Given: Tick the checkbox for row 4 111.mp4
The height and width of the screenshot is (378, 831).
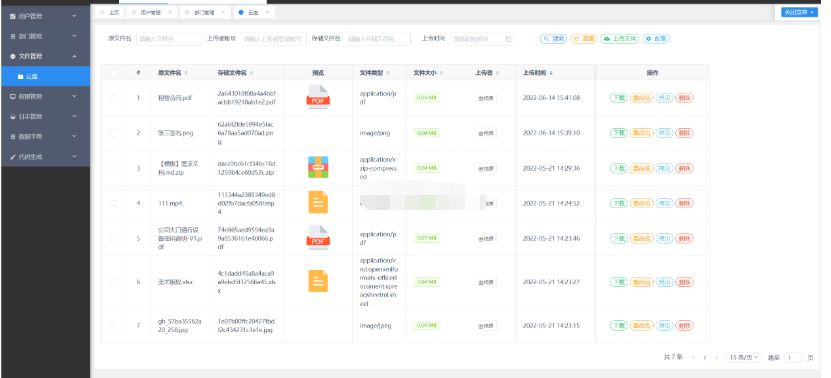Looking at the screenshot, I should point(113,203).
